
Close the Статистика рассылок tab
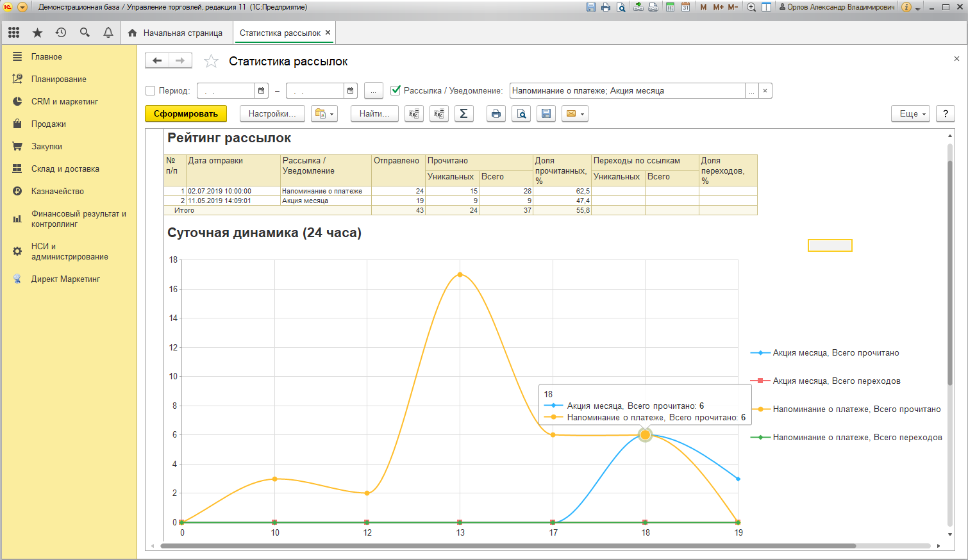(328, 33)
